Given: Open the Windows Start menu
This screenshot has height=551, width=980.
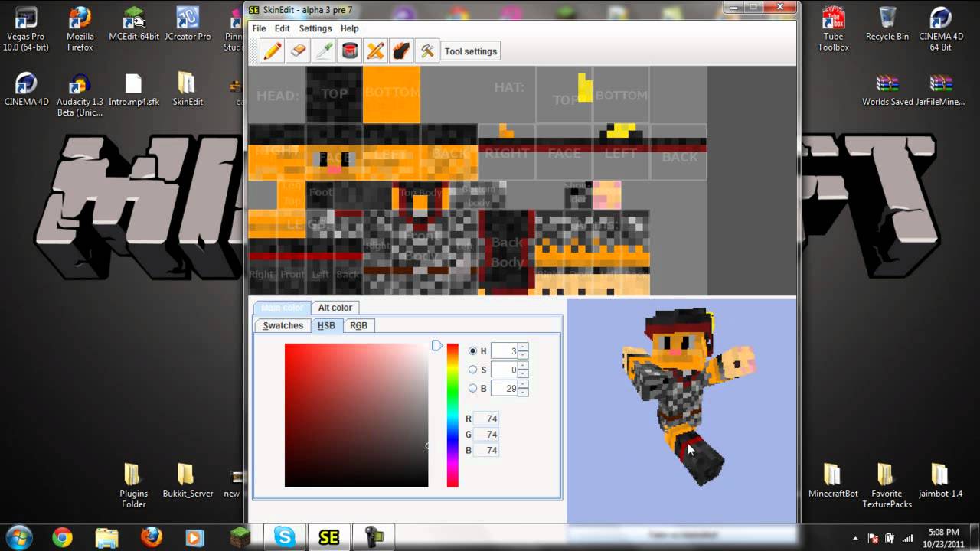Looking at the screenshot, I should pyautogui.click(x=18, y=537).
